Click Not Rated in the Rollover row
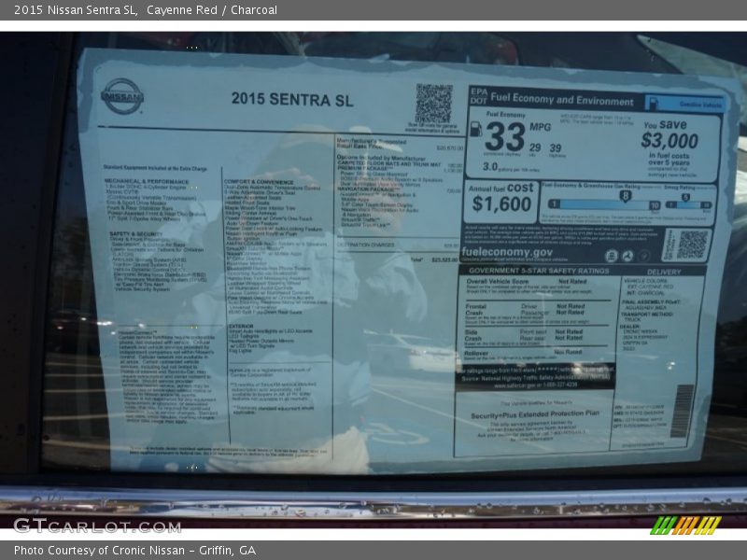Viewport: 747px width, 560px height. [x=568, y=352]
